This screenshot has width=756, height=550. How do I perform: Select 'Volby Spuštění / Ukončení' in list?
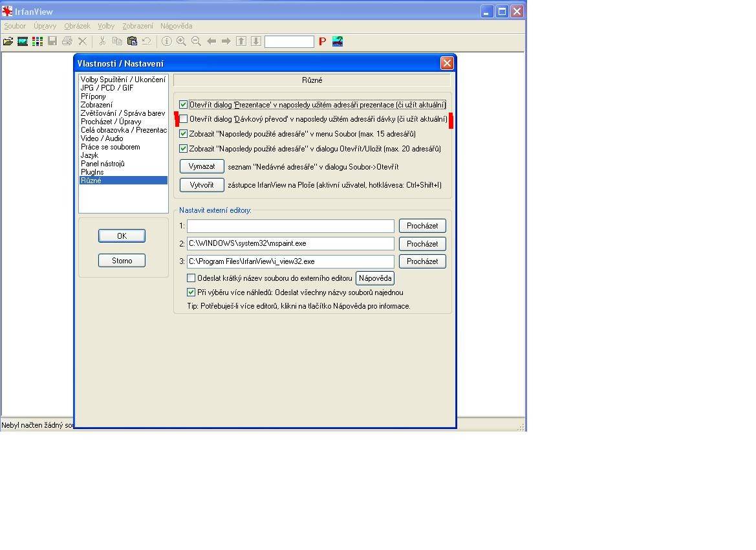click(123, 80)
